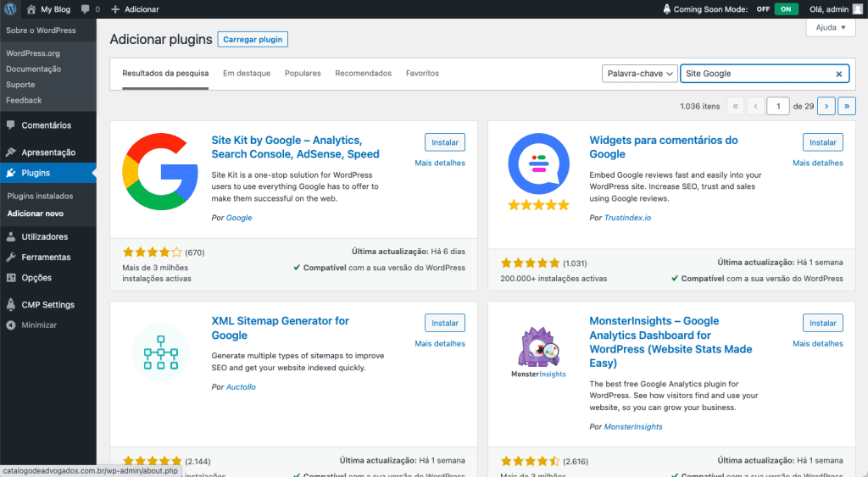Open Adicionar novo submenu item
The image size is (868, 477).
pos(36,213)
